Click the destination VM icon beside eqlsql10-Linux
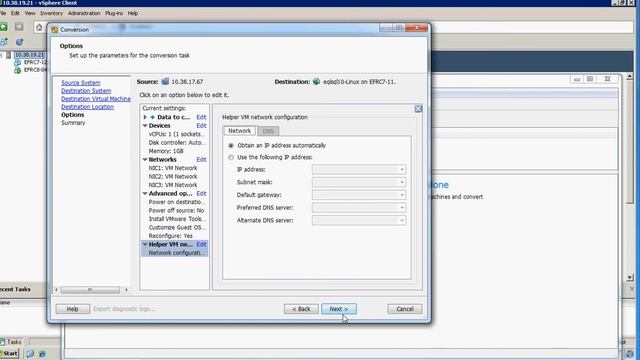 click(x=316, y=82)
